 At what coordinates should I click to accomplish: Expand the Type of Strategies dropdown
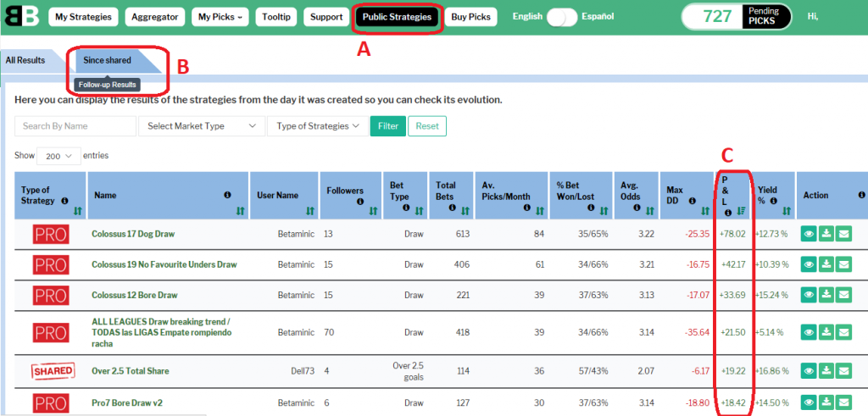[x=318, y=126]
